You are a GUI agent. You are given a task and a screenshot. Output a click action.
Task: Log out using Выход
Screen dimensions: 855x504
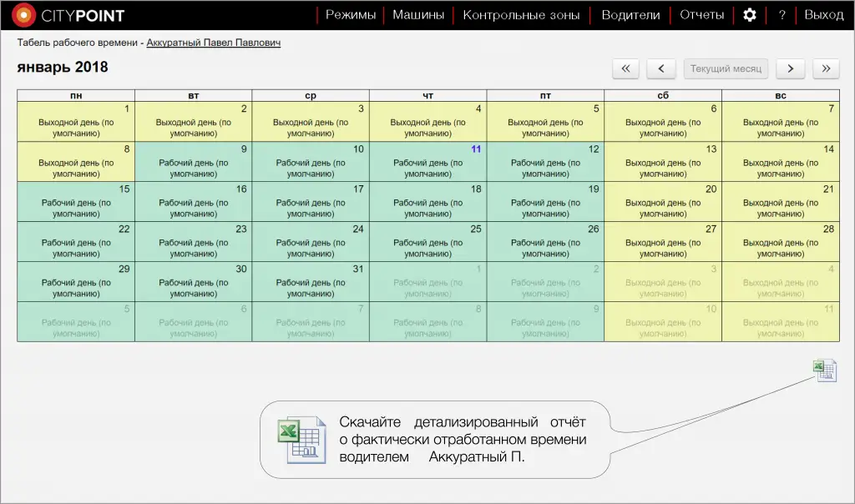823,15
